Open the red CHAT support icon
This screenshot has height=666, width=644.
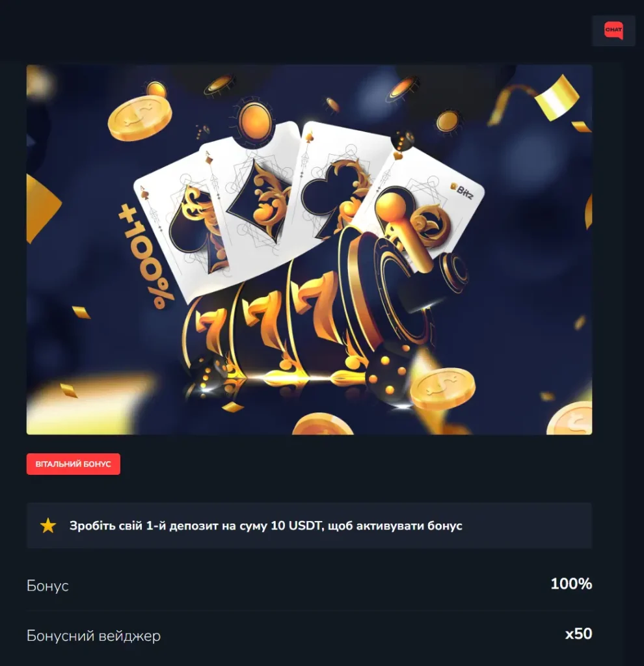(613, 31)
